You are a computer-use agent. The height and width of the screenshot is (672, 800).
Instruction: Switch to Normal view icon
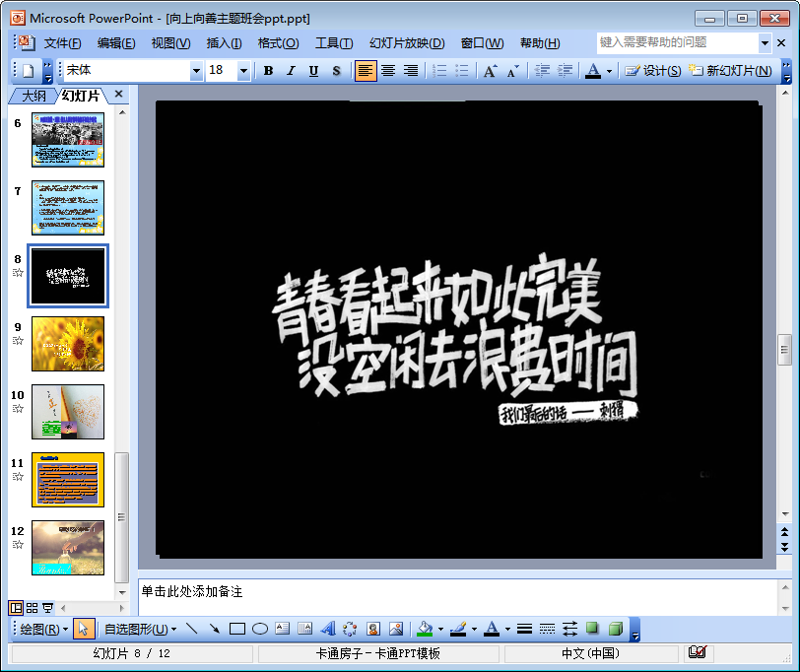pos(17,608)
